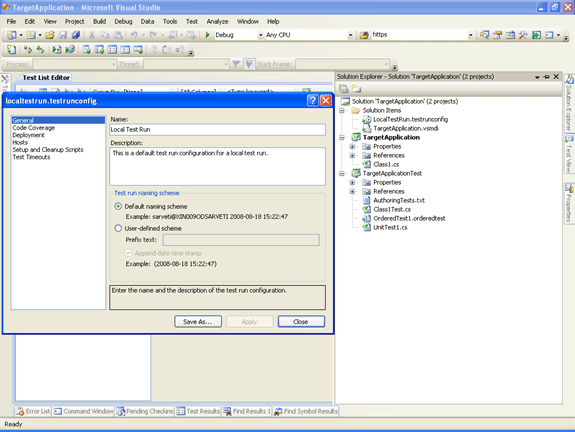Screen dimensions: 575x432
Task: Open the Test menu
Action: click(x=192, y=22)
